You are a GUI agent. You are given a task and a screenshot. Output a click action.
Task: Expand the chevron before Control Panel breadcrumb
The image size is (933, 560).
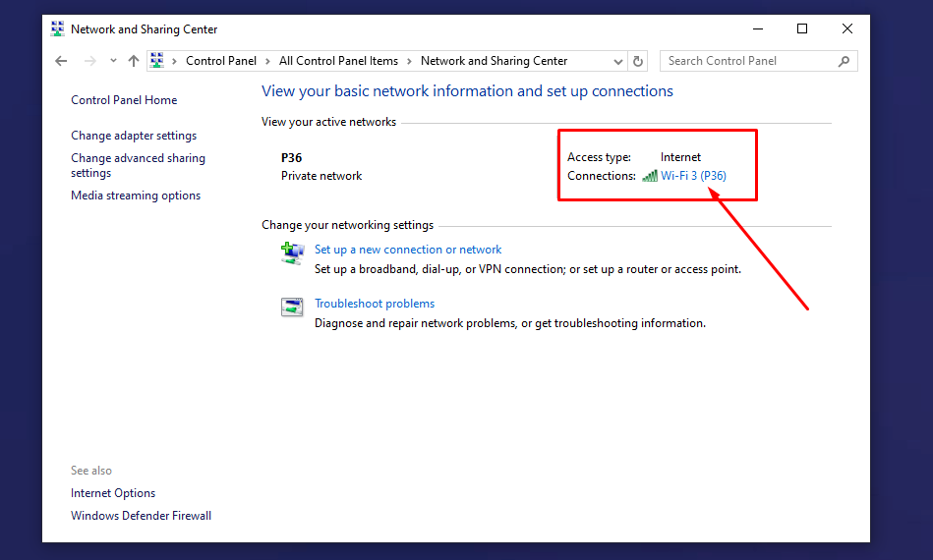tap(174, 61)
